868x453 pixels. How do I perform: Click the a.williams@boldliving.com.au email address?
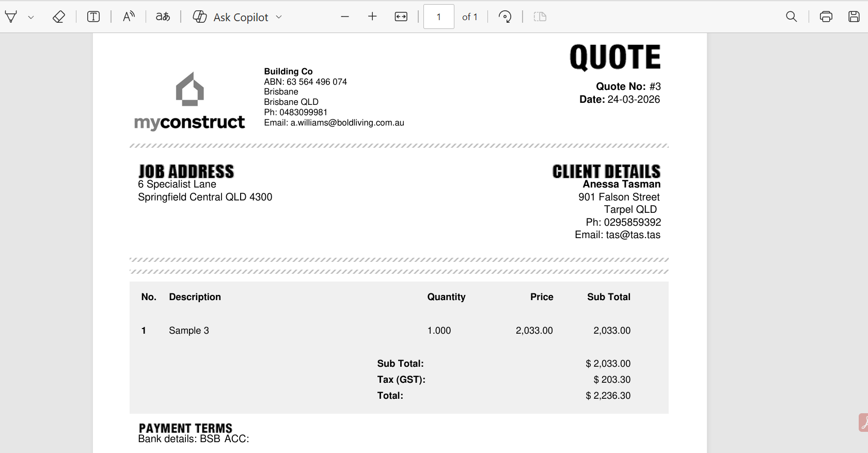pos(347,123)
